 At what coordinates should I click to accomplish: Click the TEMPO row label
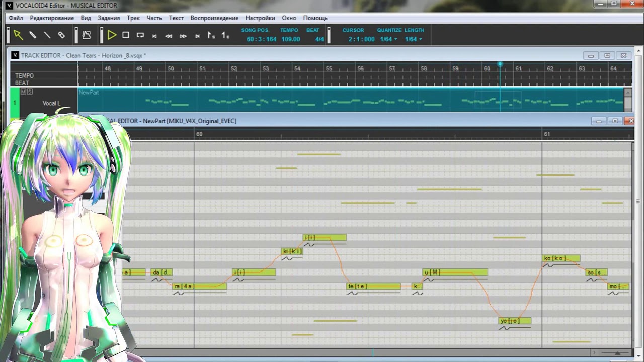coord(25,76)
